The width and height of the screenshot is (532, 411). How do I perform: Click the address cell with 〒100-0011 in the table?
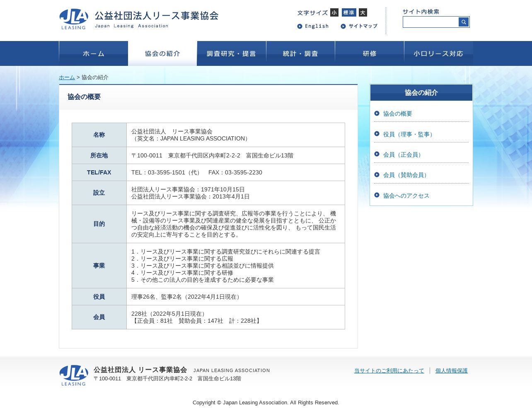click(236, 155)
